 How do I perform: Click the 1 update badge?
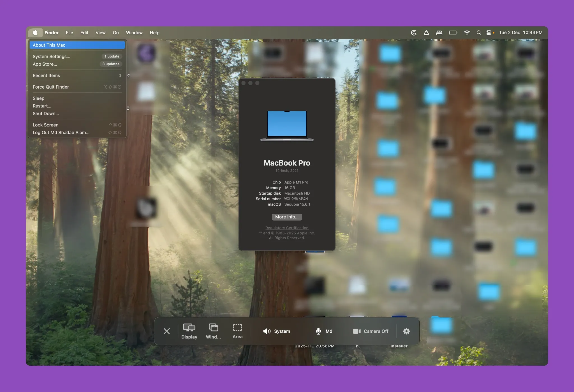(112, 56)
